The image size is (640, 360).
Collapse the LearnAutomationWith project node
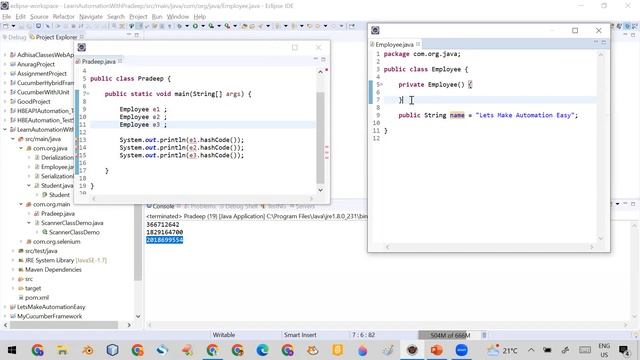point(5,129)
